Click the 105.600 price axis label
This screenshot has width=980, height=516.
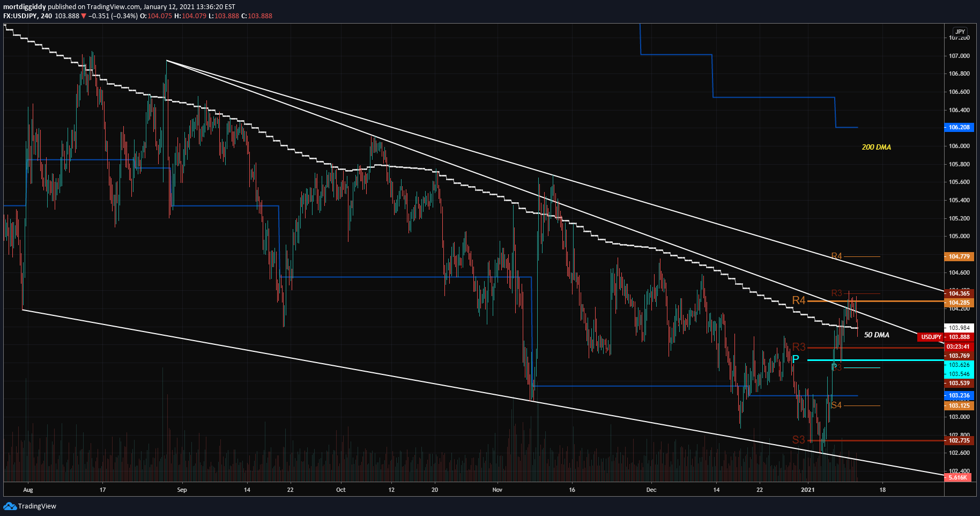(x=959, y=182)
